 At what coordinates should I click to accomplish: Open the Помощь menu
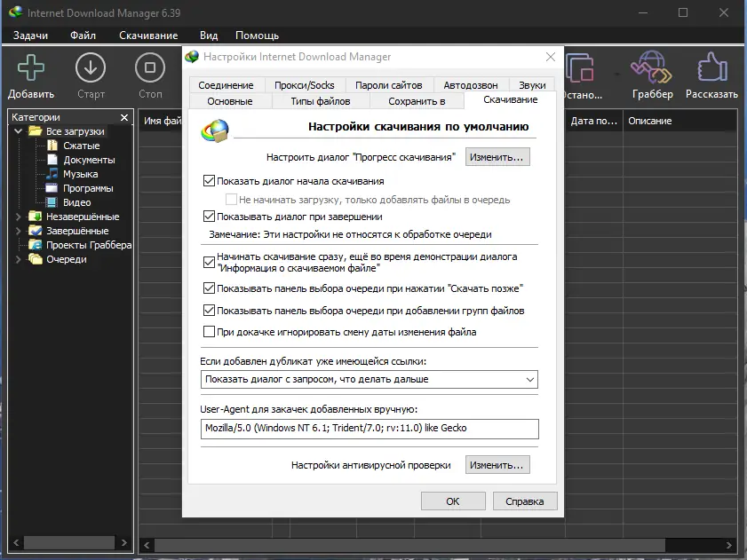click(x=257, y=35)
